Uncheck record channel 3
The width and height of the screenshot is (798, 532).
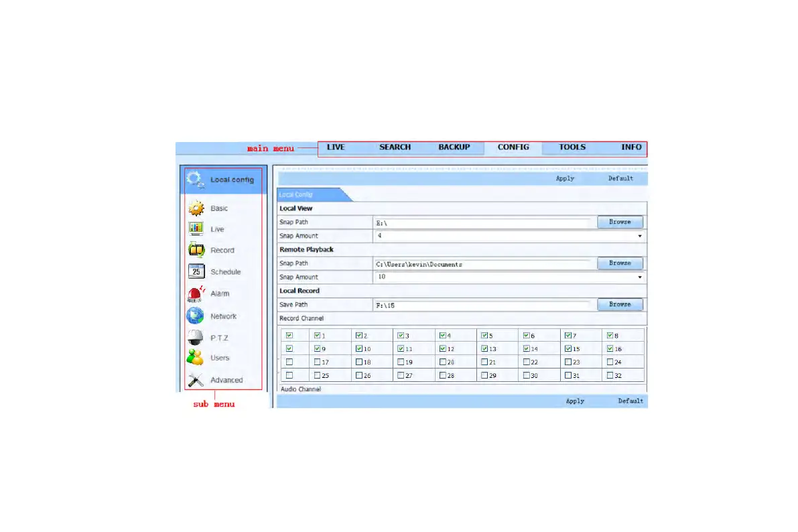pyautogui.click(x=401, y=336)
